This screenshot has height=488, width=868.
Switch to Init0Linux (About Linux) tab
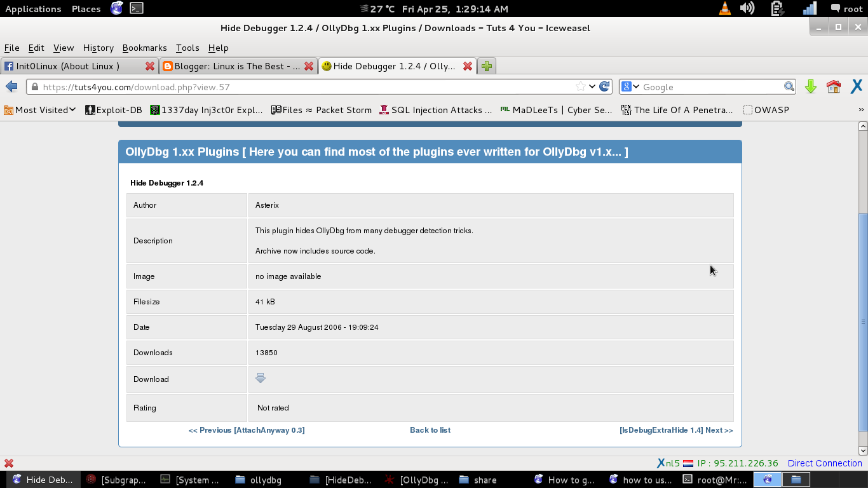(79, 66)
